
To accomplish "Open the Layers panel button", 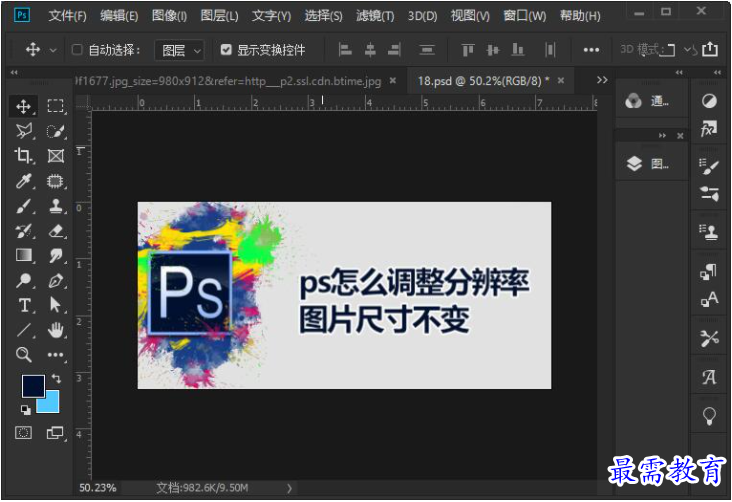I will point(648,164).
